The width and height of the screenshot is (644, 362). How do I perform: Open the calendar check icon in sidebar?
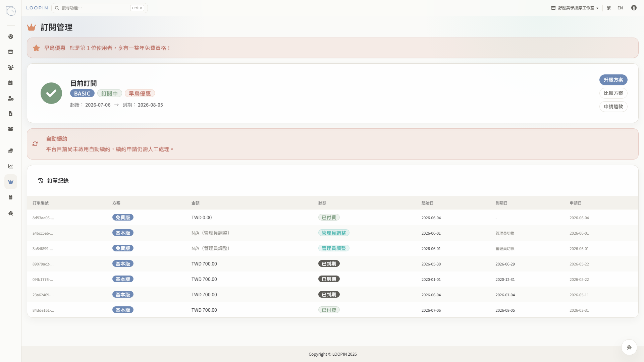11,83
